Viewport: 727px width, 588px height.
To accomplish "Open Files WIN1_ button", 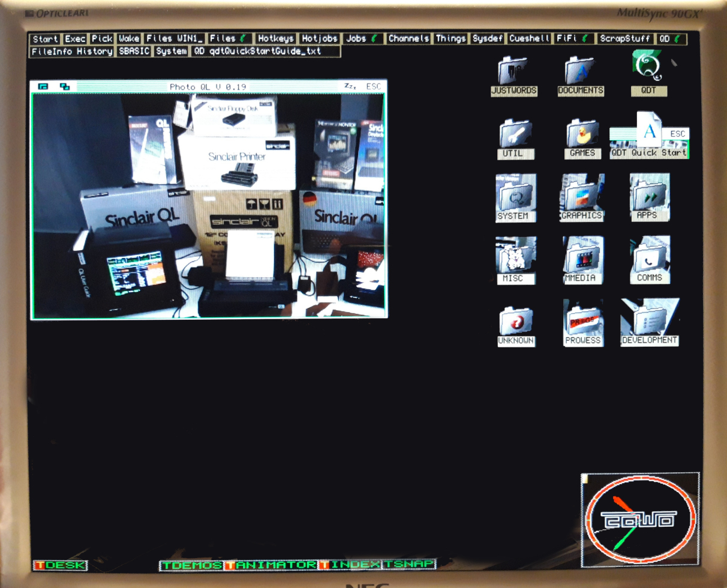I will click(175, 38).
